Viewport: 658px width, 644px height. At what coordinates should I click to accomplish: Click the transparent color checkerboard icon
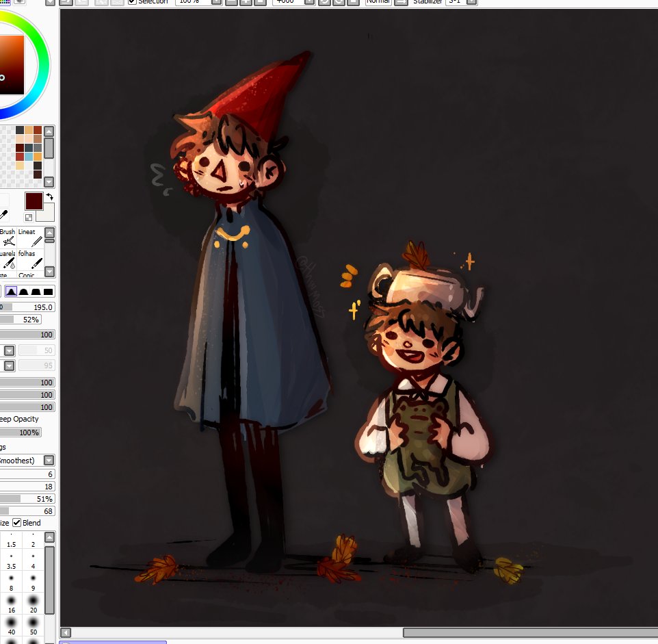29,218
